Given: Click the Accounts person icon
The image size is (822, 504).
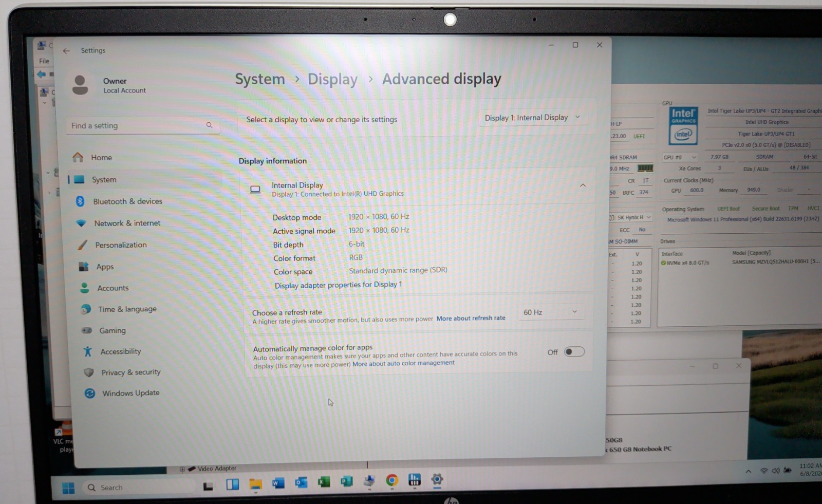Looking at the screenshot, I should coord(85,288).
